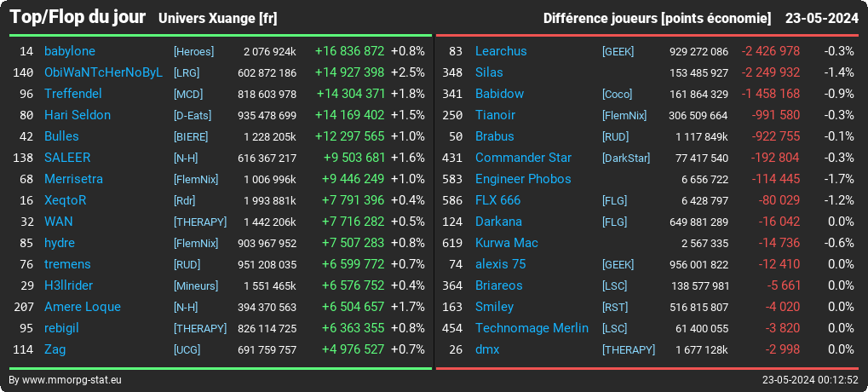Click the Commander Star player name
Viewport: 868px width, 392px height.
[x=523, y=158]
